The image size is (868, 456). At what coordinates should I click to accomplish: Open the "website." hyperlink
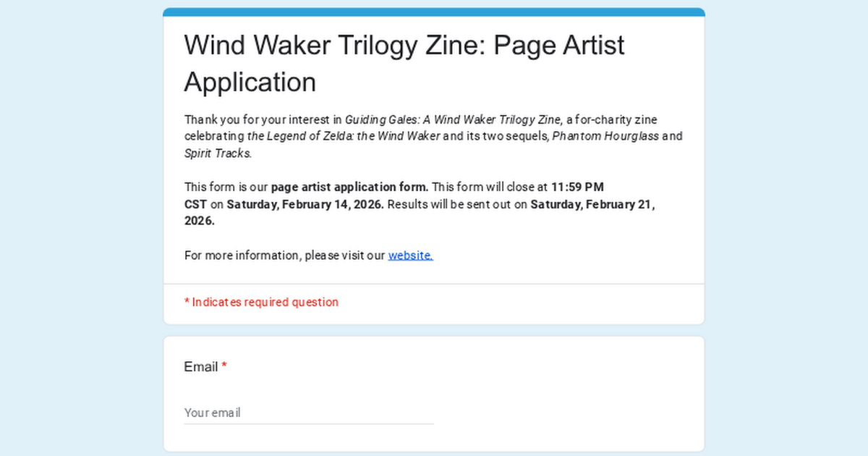410,256
